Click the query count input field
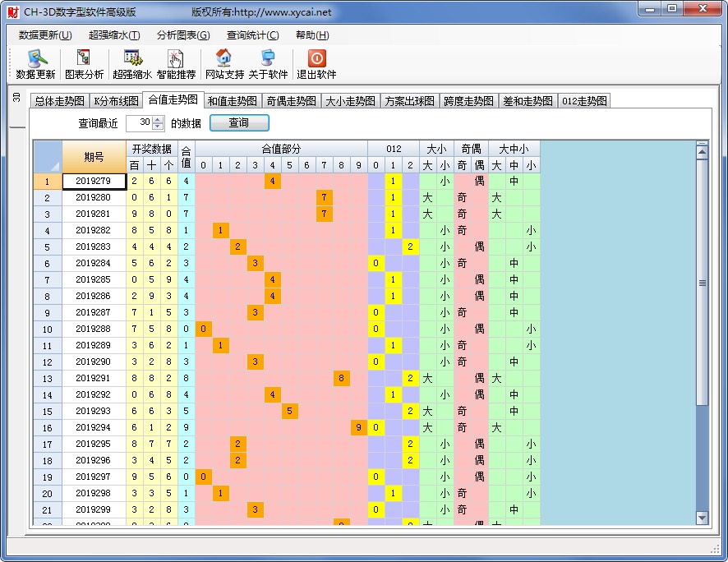The width and height of the screenshot is (728, 562). (x=139, y=122)
